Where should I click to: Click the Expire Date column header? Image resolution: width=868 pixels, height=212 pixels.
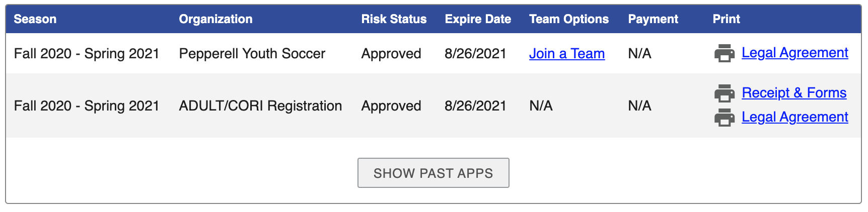[477, 19]
